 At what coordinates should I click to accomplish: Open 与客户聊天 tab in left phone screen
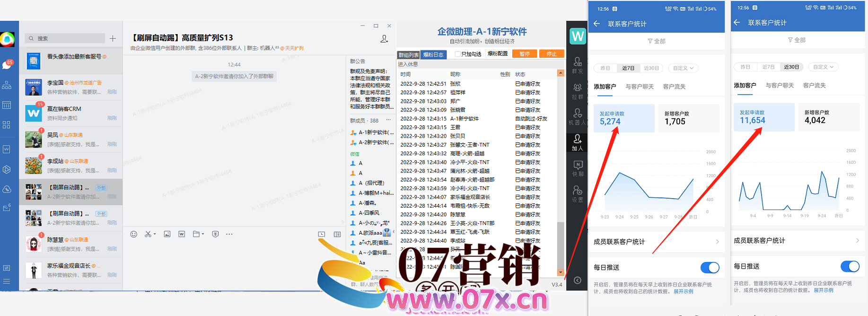(640, 87)
